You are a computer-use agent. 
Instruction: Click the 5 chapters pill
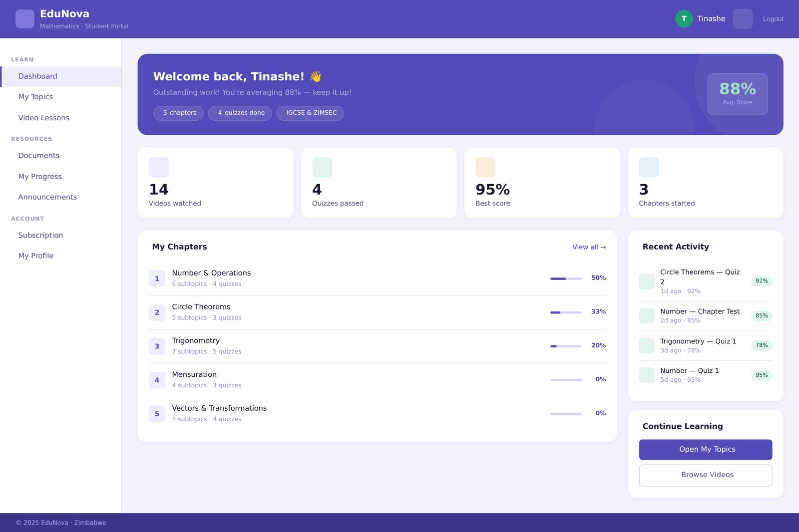tap(178, 113)
